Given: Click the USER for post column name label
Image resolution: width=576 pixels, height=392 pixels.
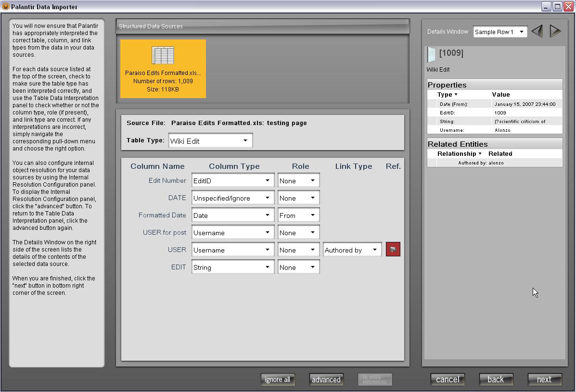Looking at the screenshot, I should click(x=164, y=232).
